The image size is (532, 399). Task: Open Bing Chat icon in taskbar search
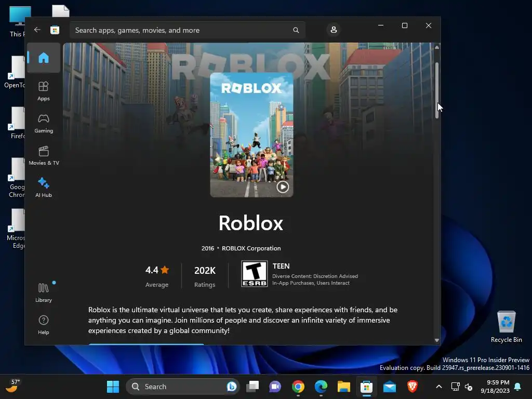232,387
